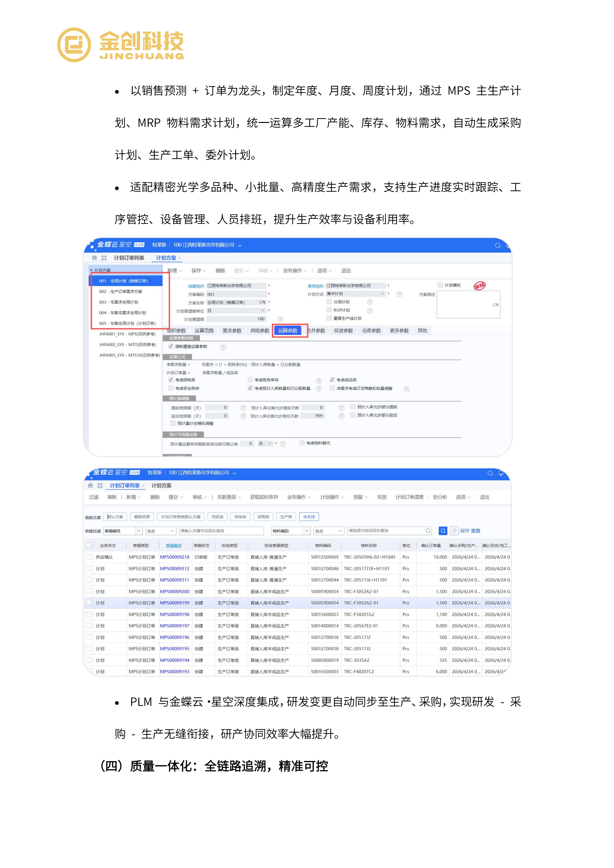The image size is (614, 868).
Task: Toggle 考虑损耗率 checkbox
Action: (x=171, y=379)
